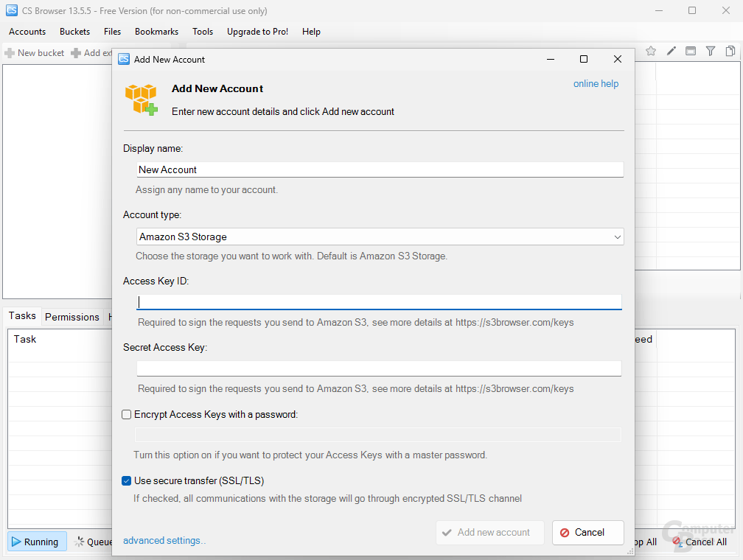Focus the Access Key ID field
Image resolution: width=743 pixels, height=560 pixels.
pyautogui.click(x=379, y=302)
